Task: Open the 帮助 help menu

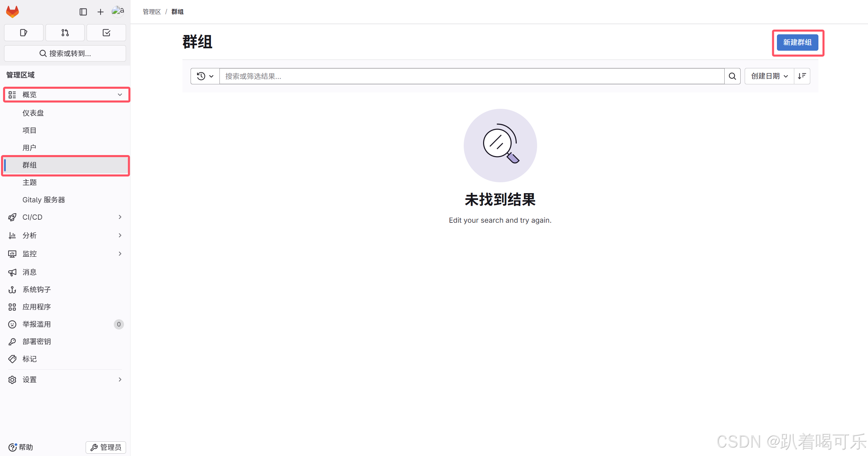Action: 21,447
